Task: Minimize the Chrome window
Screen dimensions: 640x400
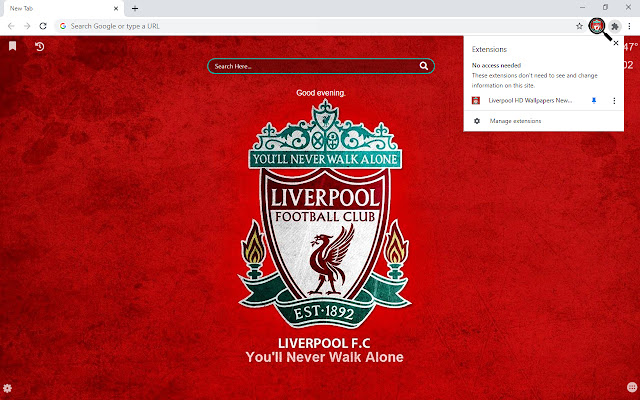Action: pos(582,7)
